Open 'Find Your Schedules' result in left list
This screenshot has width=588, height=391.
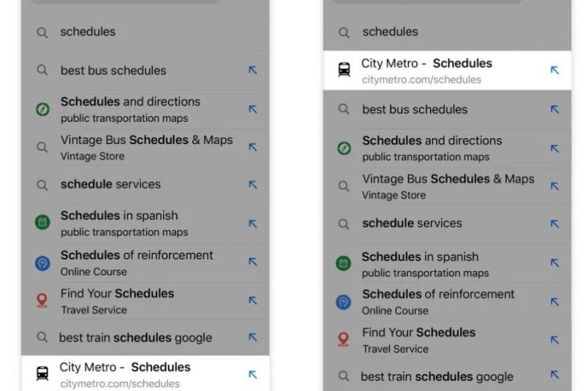coord(118,301)
